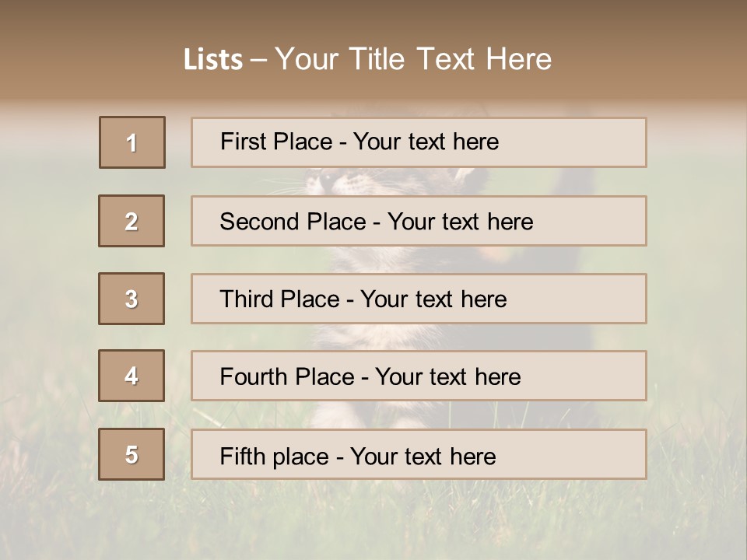Select the 'Fourth Place' text in bar
The width and height of the screenshot is (747, 560).
pos(287,376)
